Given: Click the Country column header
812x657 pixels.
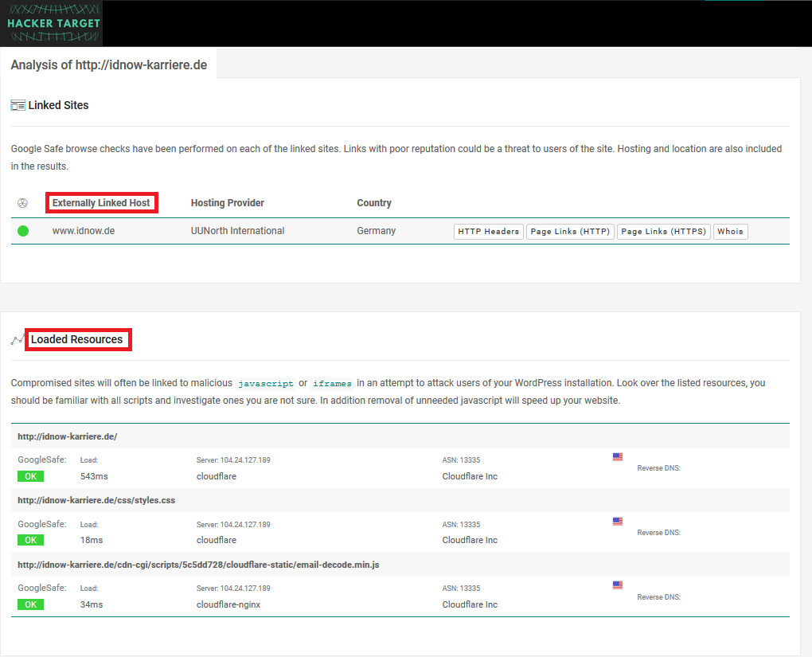Looking at the screenshot, I should tap(374, 203).
